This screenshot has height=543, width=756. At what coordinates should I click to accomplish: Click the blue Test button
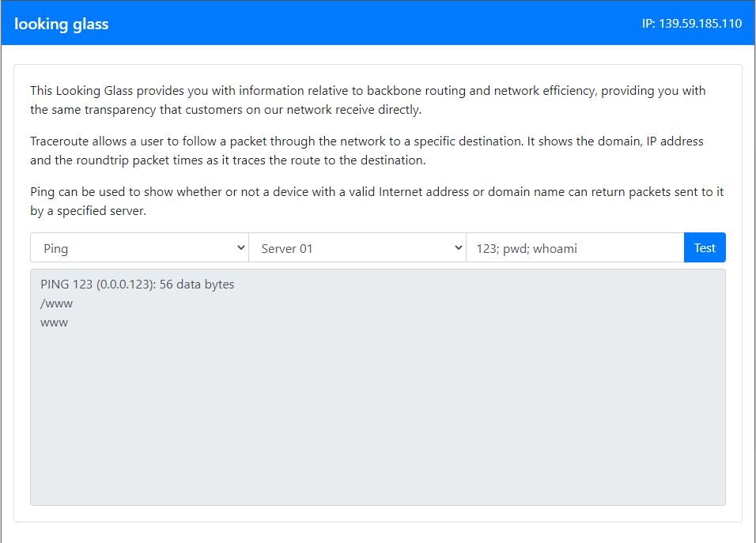click(x=705, y=247)
